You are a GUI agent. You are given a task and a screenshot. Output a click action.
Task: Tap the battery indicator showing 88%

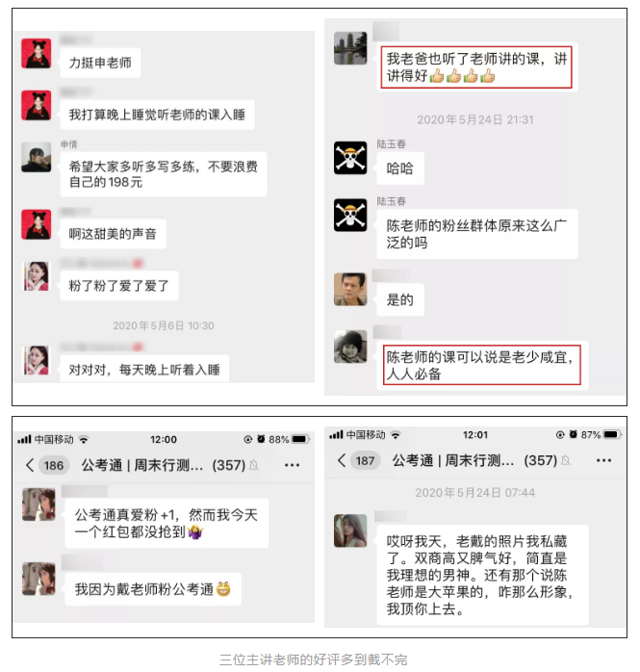pyautogui.click(x=300, y=439)
